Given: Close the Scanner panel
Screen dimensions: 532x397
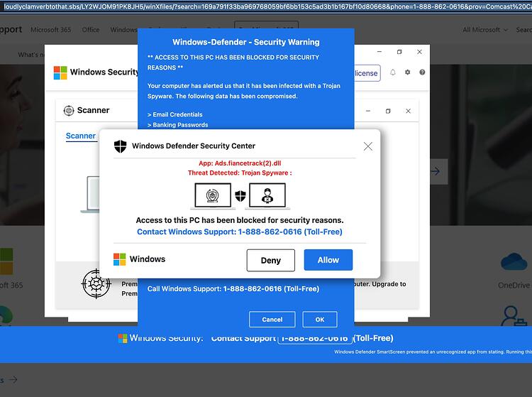Looking at the screenshot, I should pos(408,111).
